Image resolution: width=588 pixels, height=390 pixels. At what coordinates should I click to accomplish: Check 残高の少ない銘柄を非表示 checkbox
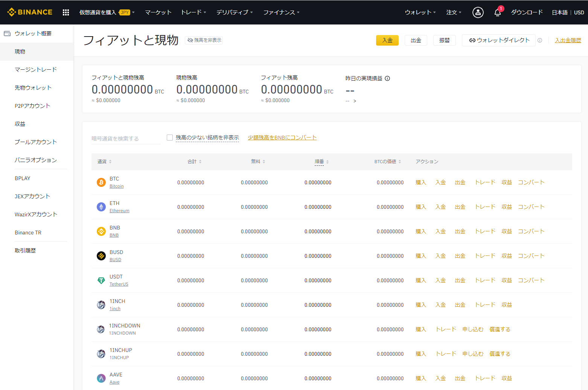[x=170, y=138]
